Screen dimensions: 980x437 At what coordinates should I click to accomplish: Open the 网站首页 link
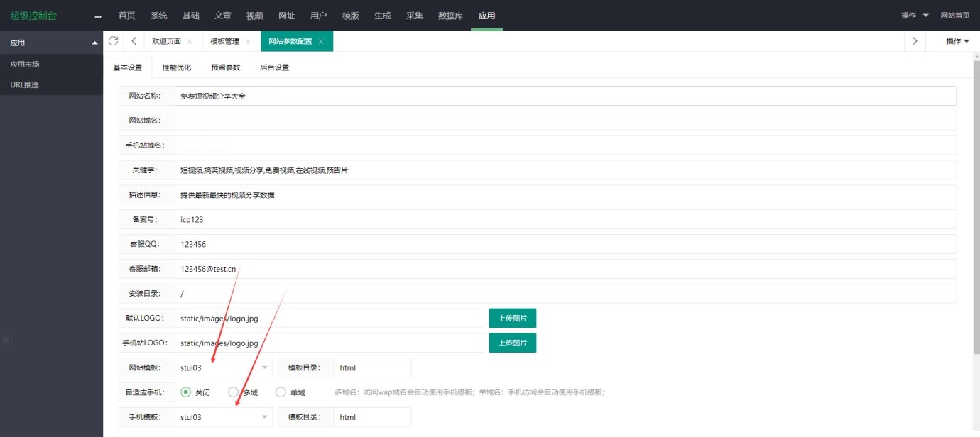click(955, 16)
